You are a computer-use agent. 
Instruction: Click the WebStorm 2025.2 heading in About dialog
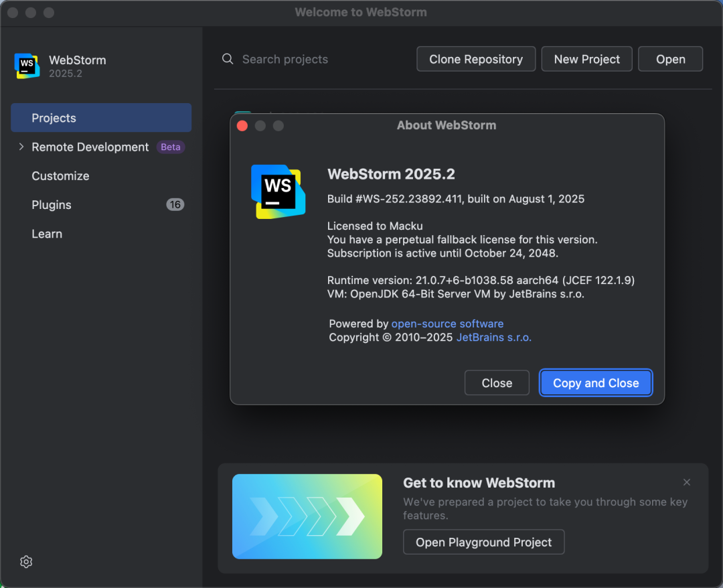[391, 174]
